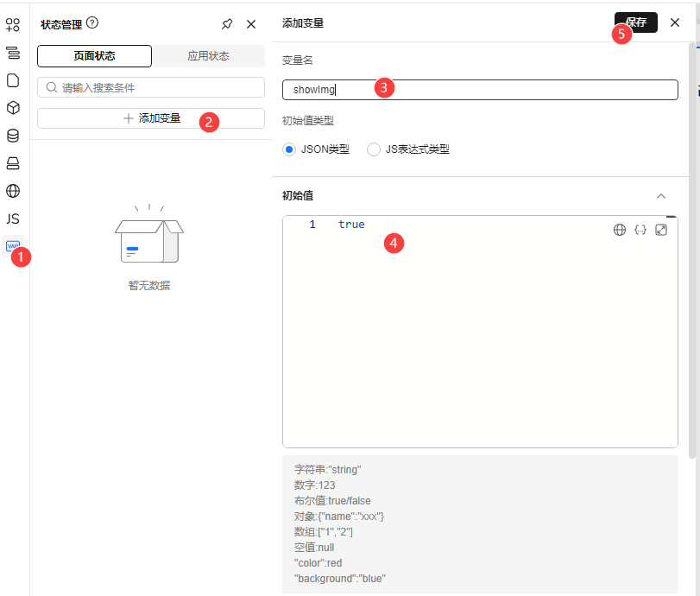This screenshot has height=596, width=700.
Task: Click the 保存 button
Action: pos(635,22)
